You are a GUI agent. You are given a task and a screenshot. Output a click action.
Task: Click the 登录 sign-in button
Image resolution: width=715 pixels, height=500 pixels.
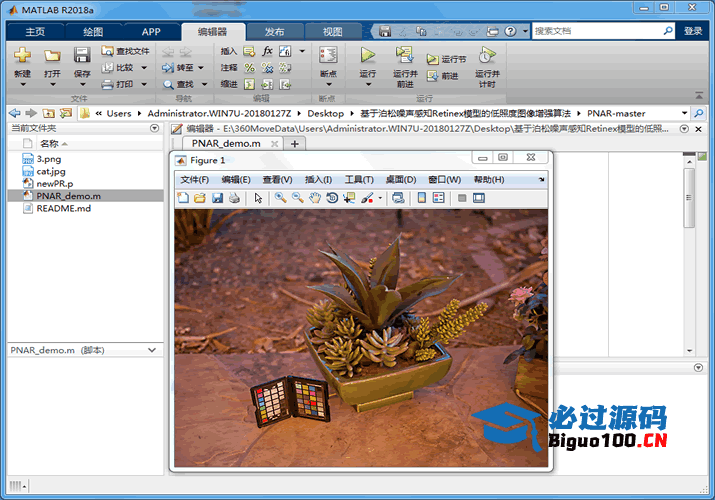[x=693, y=31]
